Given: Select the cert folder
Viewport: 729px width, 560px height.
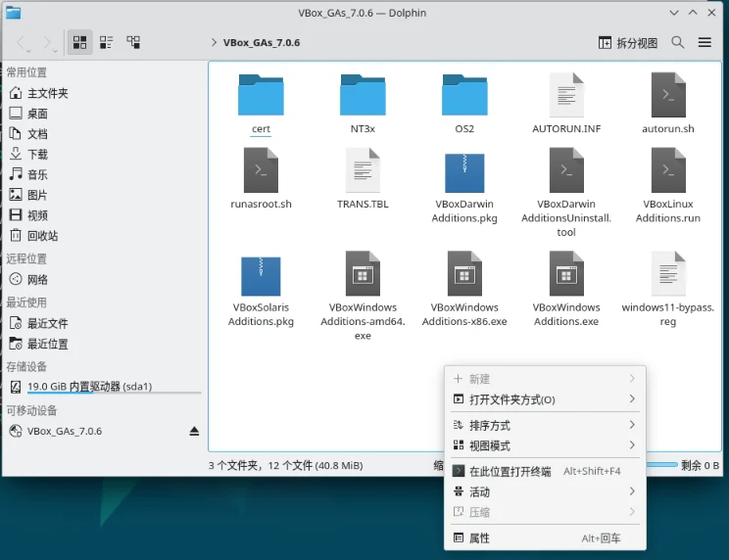Looking at the screenshot, I should 261,104.
